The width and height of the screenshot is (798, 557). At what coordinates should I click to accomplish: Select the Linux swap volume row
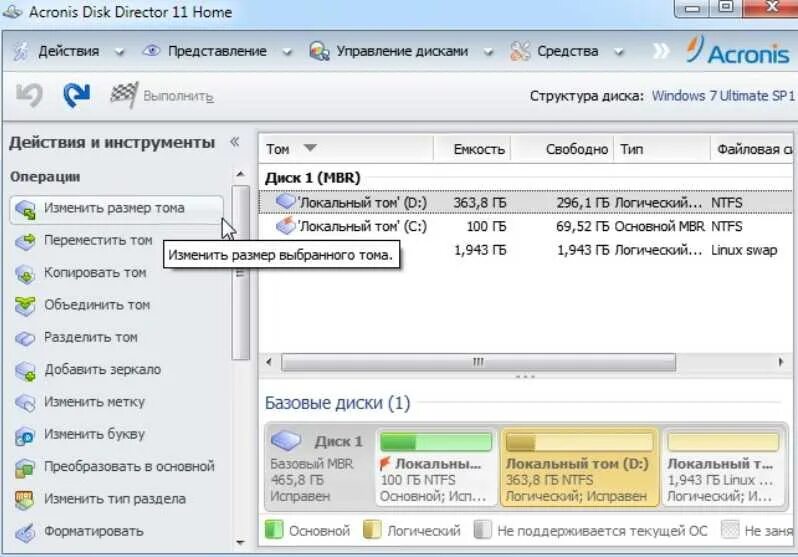(526, 250)
